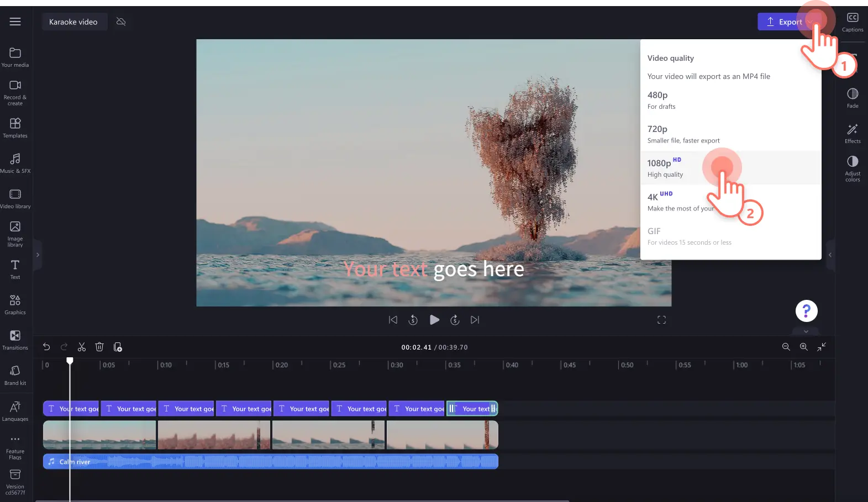Open Templates panel
This screenshot has height=502, width=868.
[15, 128]
